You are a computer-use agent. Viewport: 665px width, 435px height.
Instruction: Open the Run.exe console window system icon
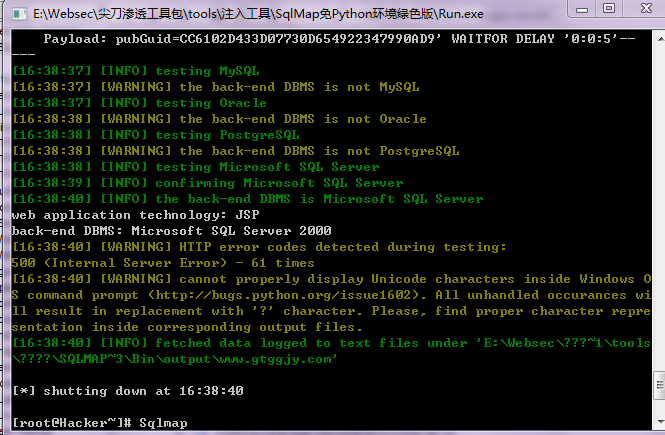[20, 14]
